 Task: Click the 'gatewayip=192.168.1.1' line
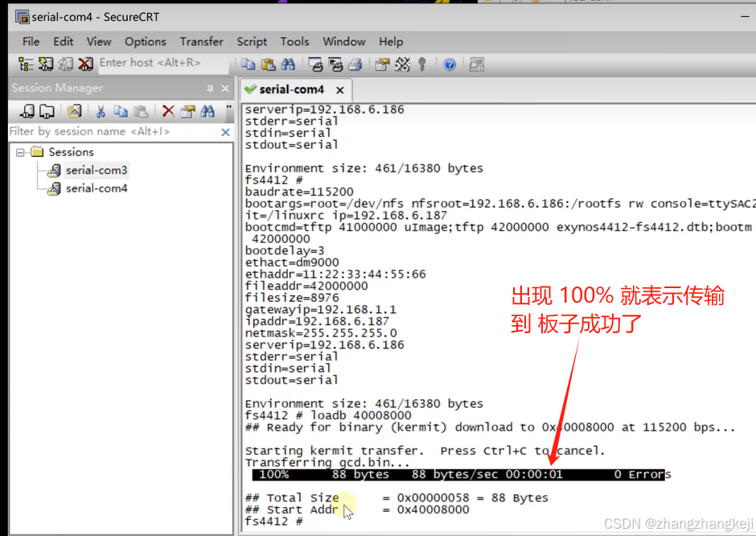321,309
